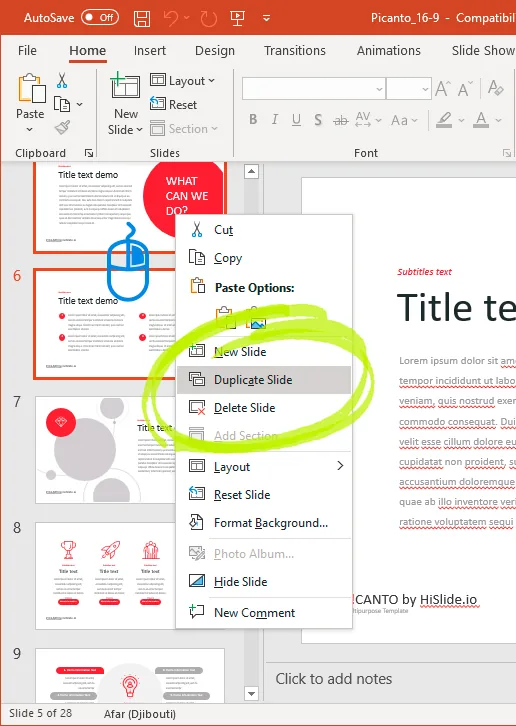Click the notes area 'Click to add notes'
The image size is (516, 726).
[x=334, y=679]
